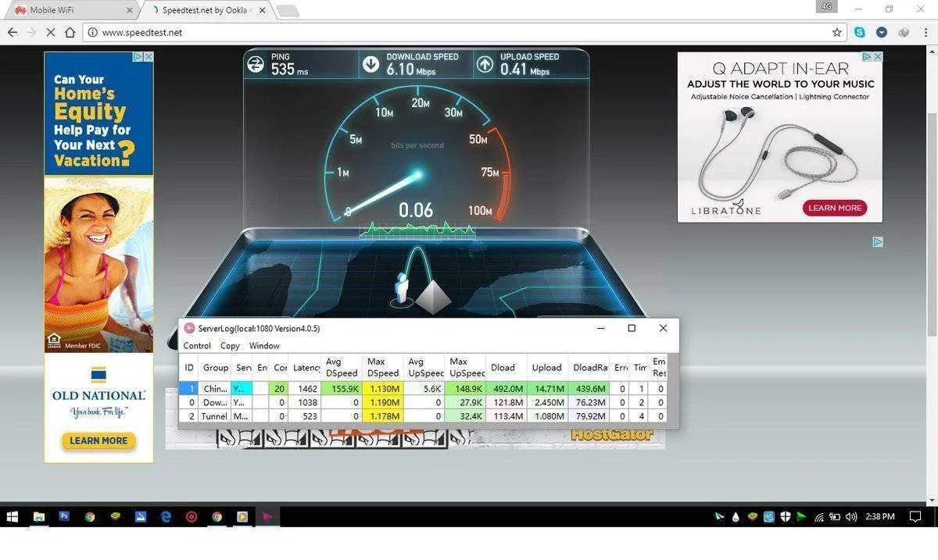Select the 'Tunnel' group row cell

click(x=216, y=416)
